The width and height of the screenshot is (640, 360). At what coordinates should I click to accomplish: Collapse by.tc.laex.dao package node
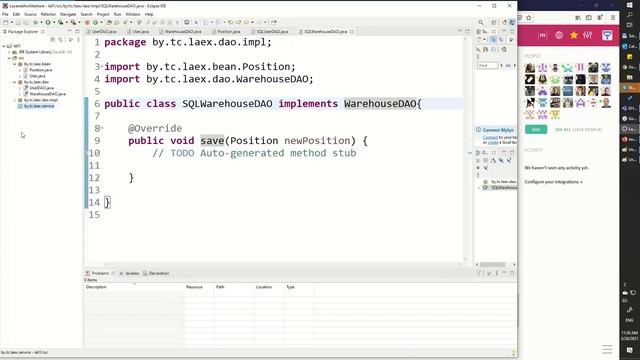tap(15, 82)
